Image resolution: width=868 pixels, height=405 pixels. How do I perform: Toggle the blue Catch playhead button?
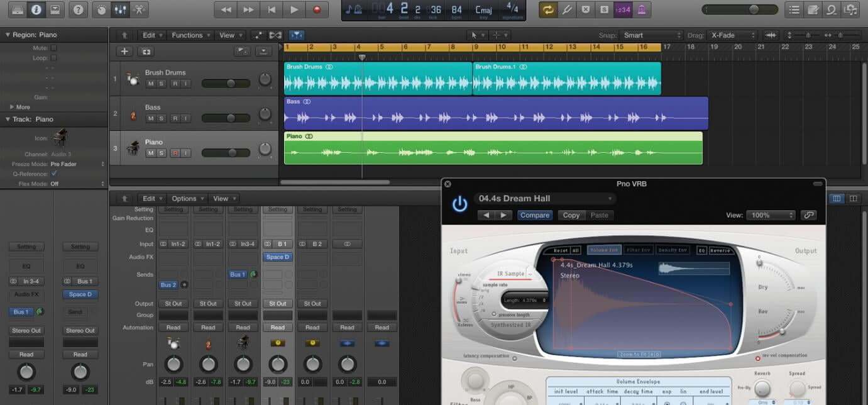coord(297,35)
